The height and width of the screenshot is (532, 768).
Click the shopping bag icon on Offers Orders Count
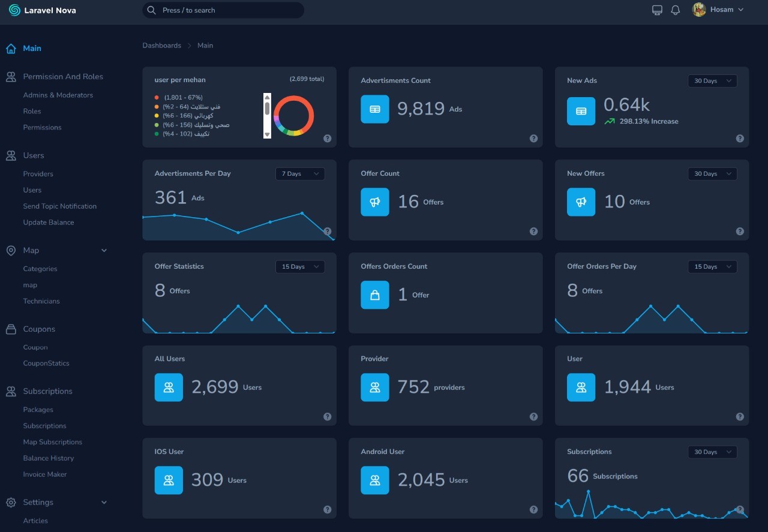(x=374, y=294)
